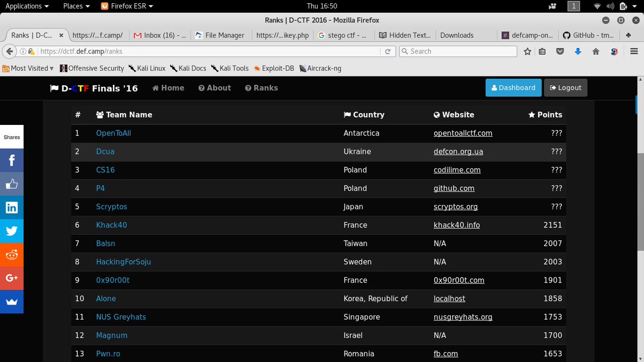The height and width of the screenshot is (362, 644).
Task: Click the 2151 points cell
Action: tap(552, 225)
